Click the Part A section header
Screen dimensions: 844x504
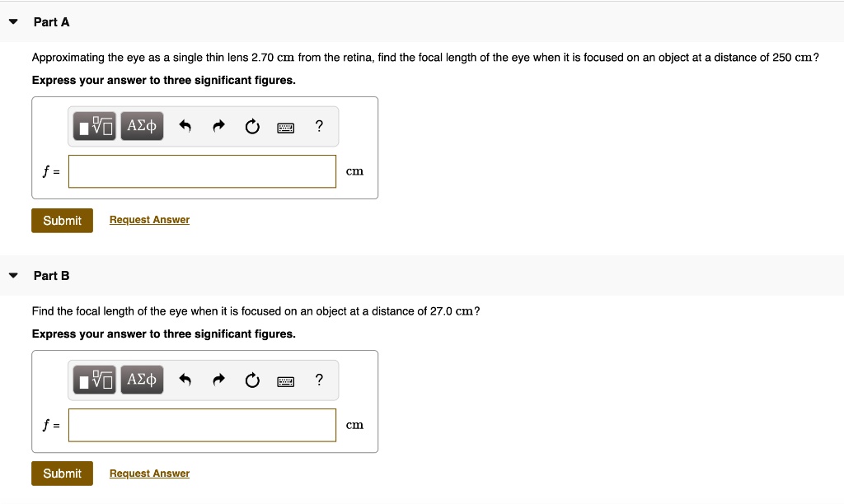pyautogui.click(x=52, y=22)
